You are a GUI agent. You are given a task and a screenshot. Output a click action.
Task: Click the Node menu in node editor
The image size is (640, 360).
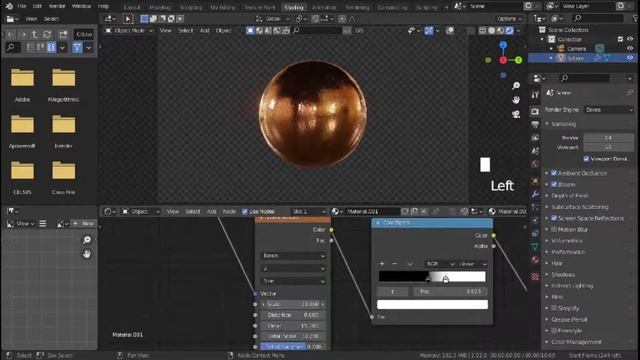point(229,211)
